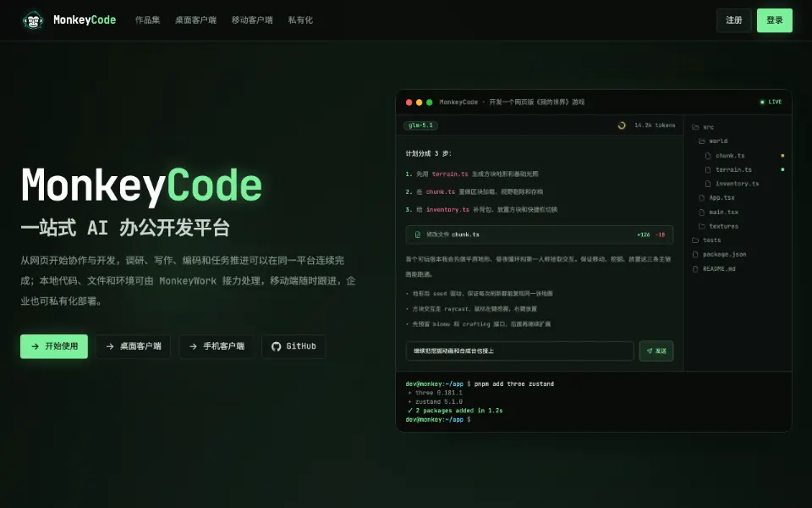
Task: Click the green status dot beside terrain.ts
Action: point(782,169)
